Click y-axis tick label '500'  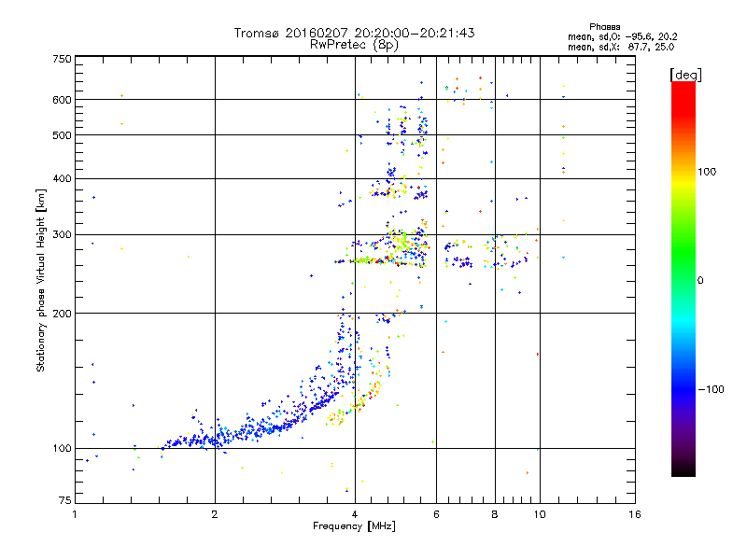[62, 135]
